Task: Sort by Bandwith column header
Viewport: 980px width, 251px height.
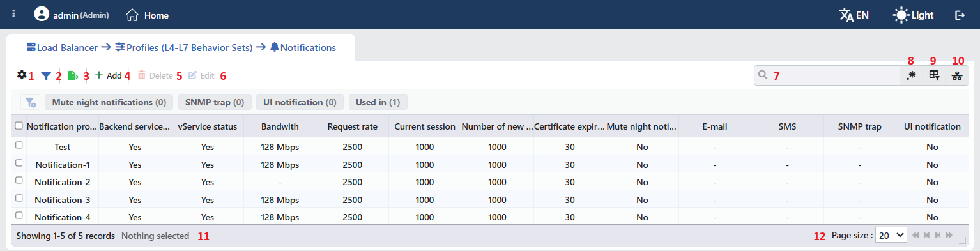Action: click(x=280, y=126)
